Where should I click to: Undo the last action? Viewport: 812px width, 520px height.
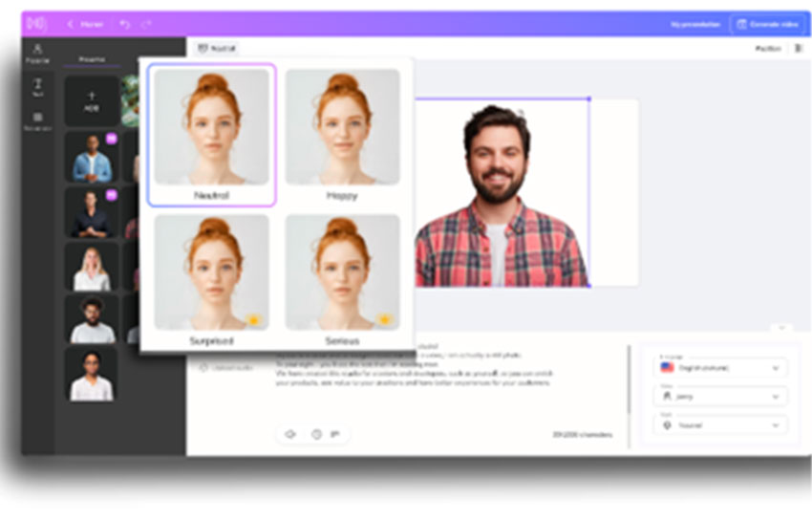tap(125, 24)
